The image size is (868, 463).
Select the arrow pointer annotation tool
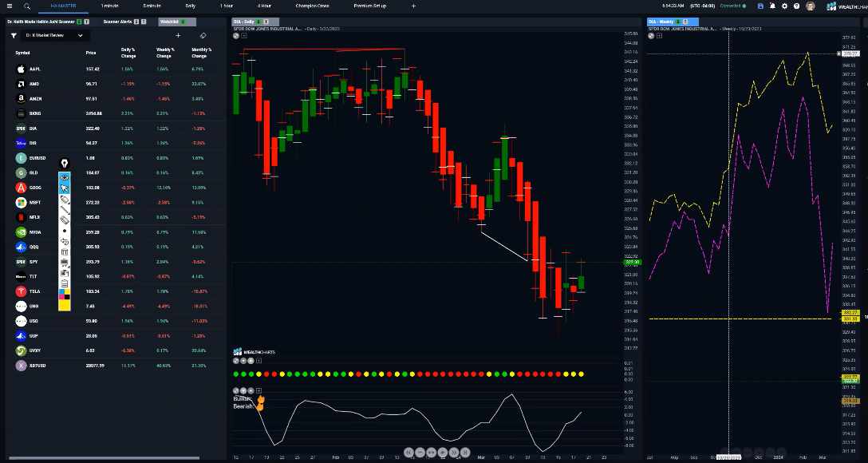[64, 188]
